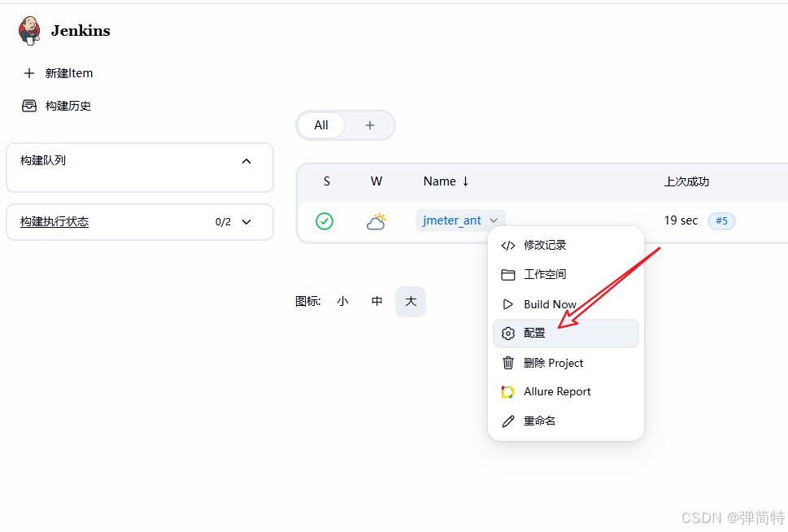Click the green success status icon

[x=324, y=221]
